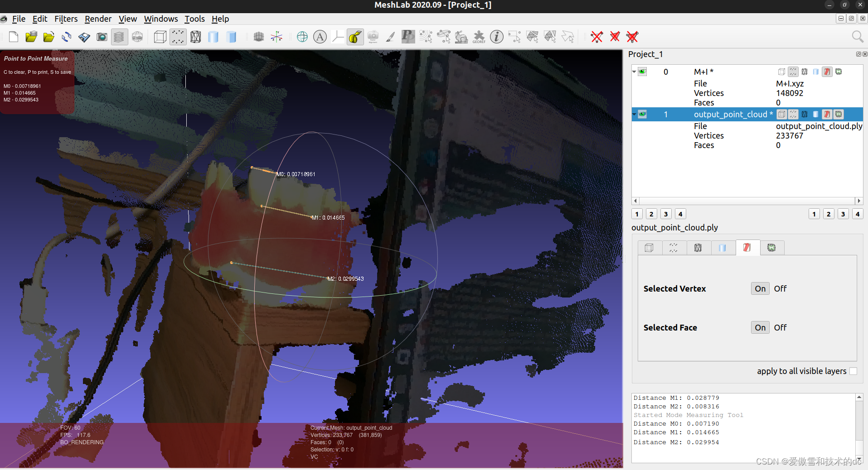Switch to decorators green mesh tab
868x470 pixels.
coord(771,248)
